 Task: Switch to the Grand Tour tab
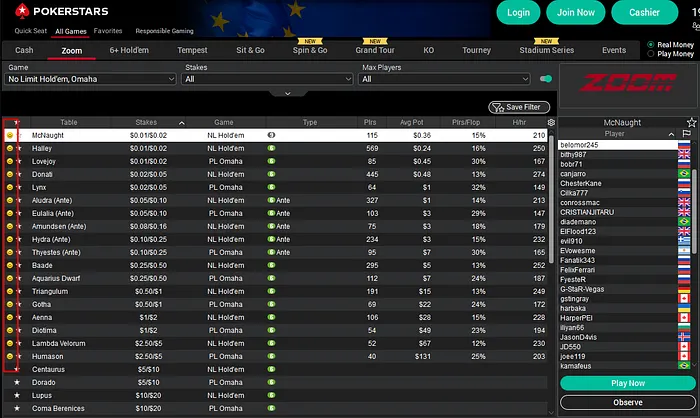pos(375,50)
